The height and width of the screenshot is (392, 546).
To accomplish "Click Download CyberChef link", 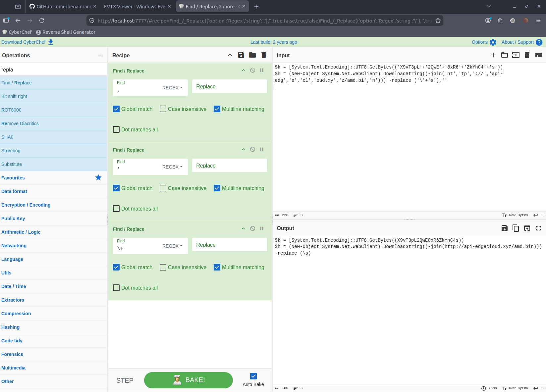I will [27, 42].
